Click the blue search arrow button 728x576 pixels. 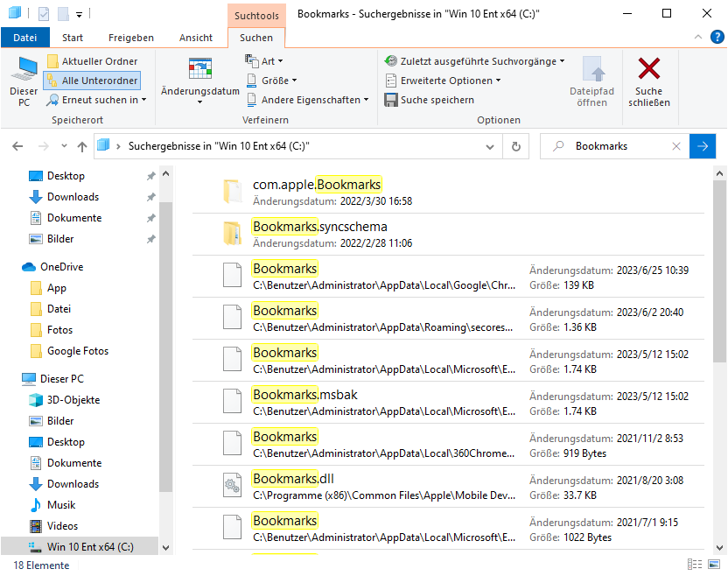[x=702, y=146]
